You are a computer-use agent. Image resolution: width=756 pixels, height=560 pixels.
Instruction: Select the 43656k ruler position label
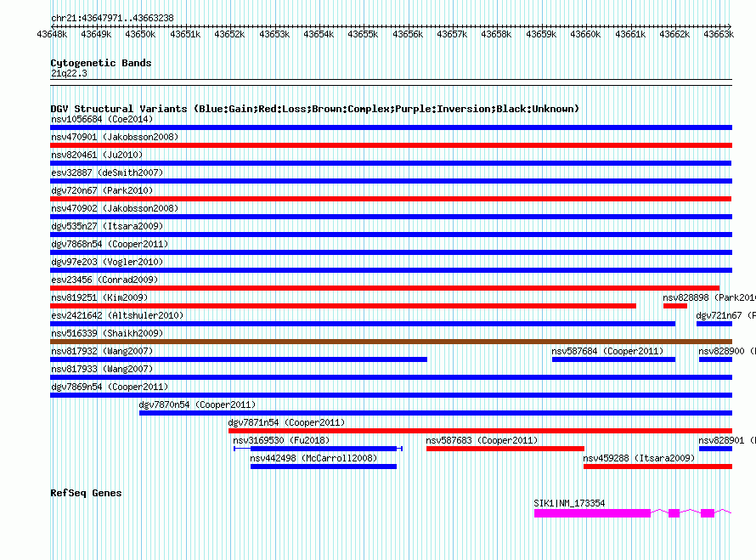[408, 34]
